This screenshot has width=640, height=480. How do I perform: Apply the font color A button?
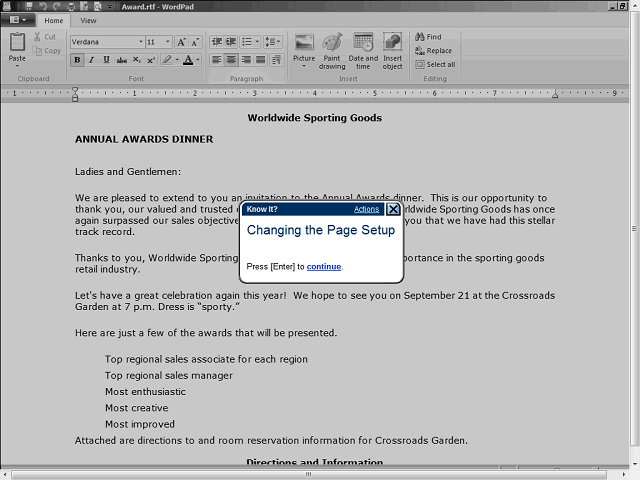(x=188, y=60)
